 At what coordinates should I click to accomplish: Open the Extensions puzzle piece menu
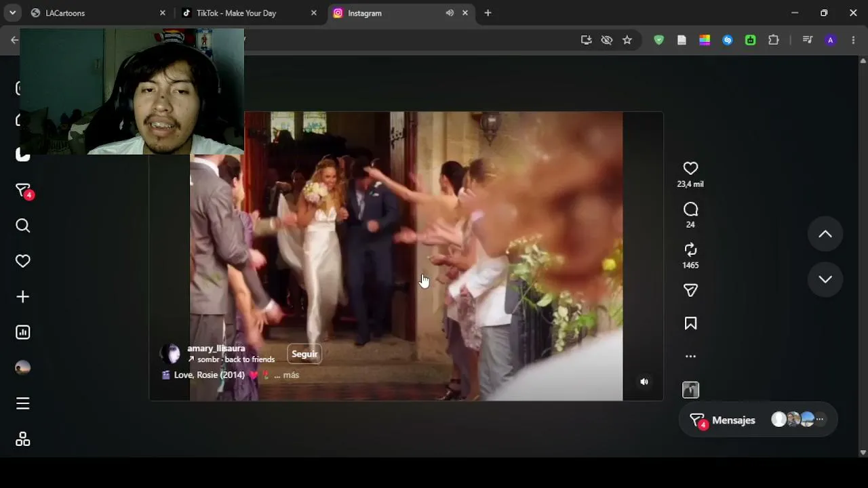(x=774, y=40)
